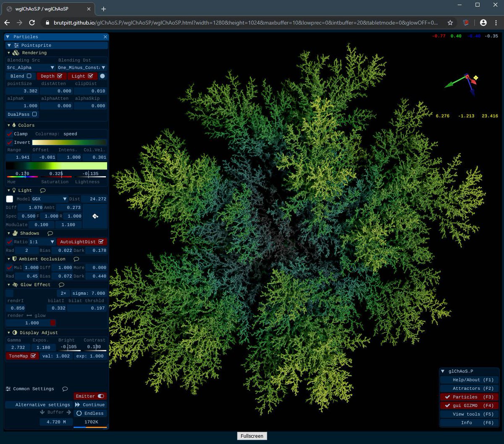Viewport: 504px width, 444px height.
Task: Reload the page in the browser
Action: [32, 23]
